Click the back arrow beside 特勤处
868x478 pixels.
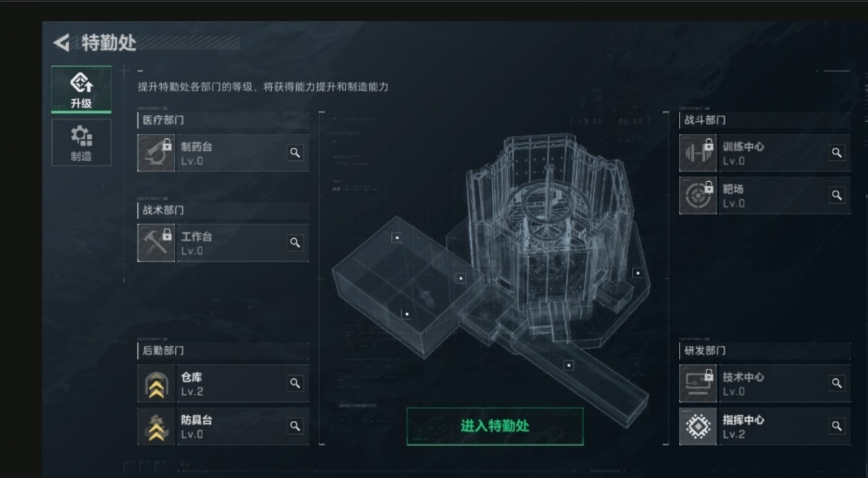click(x=62, y=42)
